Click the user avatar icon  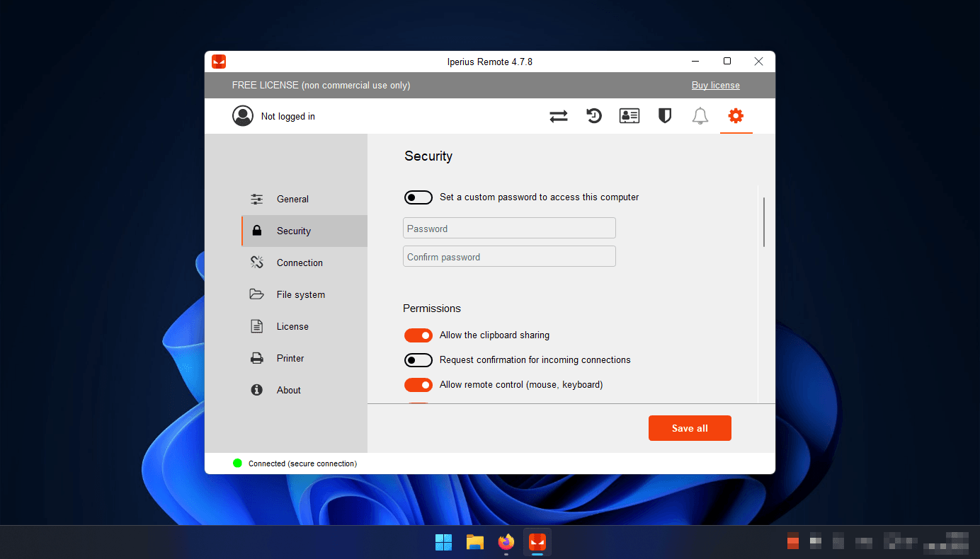(243, 116)
